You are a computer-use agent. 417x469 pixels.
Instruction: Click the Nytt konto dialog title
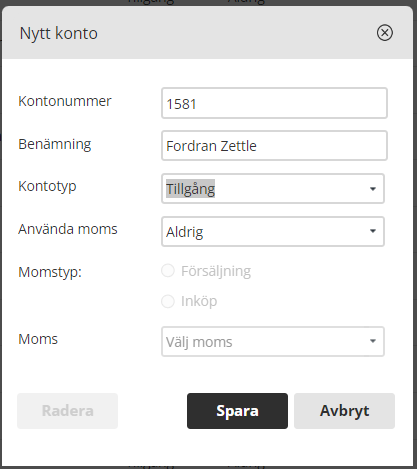coord(59,33)
